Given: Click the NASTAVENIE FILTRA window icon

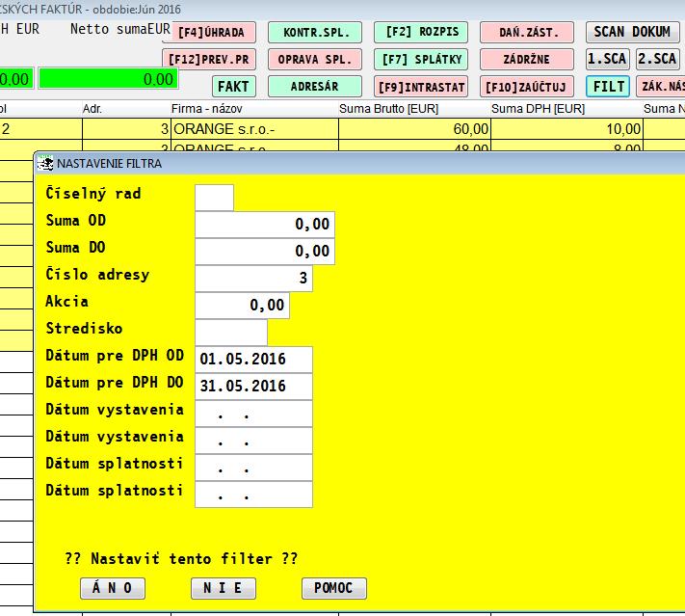Looking at the screenshot, I should [44, 164].
